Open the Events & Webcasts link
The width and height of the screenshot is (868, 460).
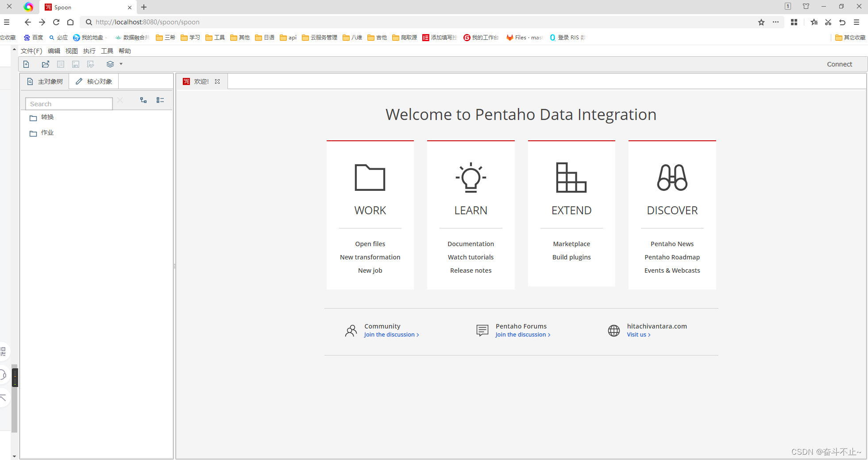point(672,271)
